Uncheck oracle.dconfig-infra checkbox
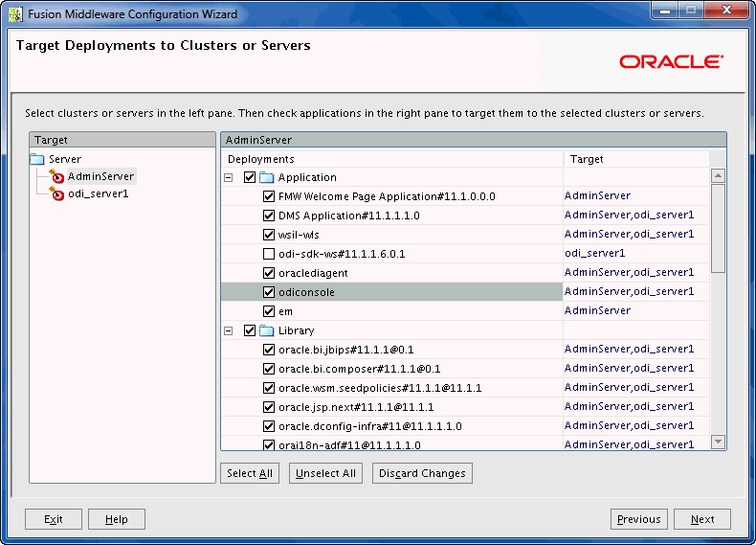The width and height of the screenshot is (756, 545). (269, 426)
